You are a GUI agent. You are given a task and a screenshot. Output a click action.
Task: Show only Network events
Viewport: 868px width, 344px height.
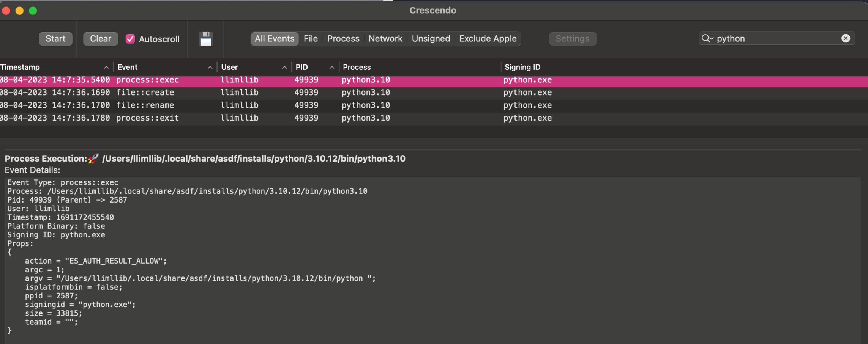tap(385, 39)
